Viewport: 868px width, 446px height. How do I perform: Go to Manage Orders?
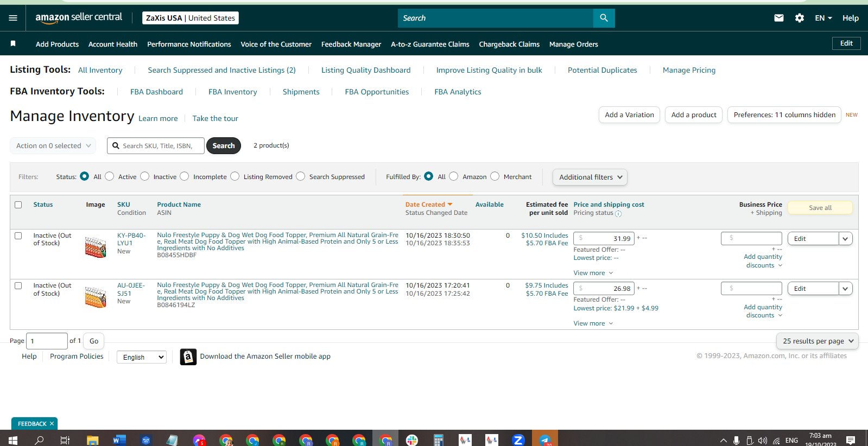[574, 44]
